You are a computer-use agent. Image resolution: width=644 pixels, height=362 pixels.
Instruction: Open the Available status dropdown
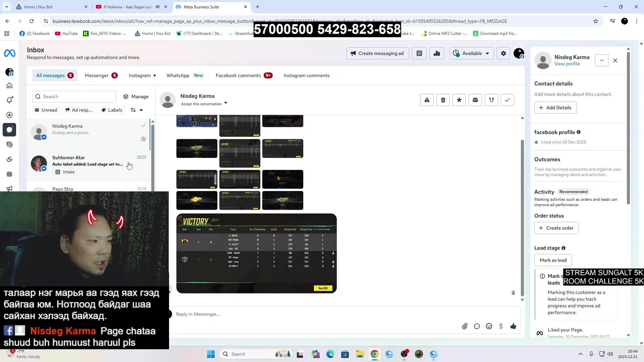click(x=470, y=53)
